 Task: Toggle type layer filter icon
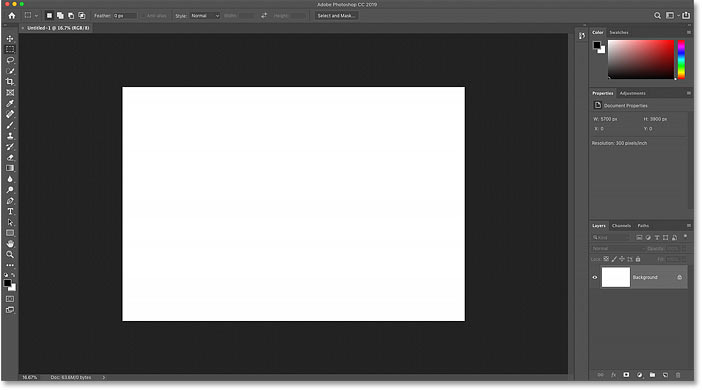click(x=657, y=237)
